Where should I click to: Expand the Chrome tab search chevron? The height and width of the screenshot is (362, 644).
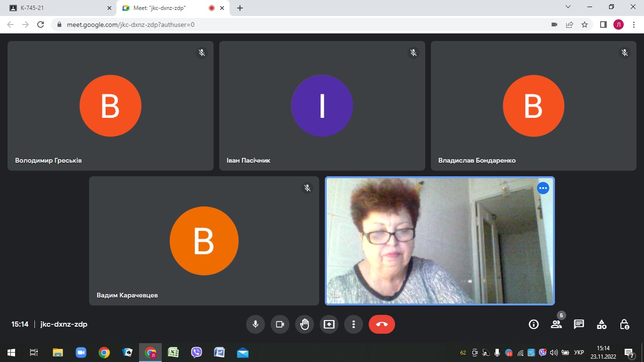click(568, 7)
